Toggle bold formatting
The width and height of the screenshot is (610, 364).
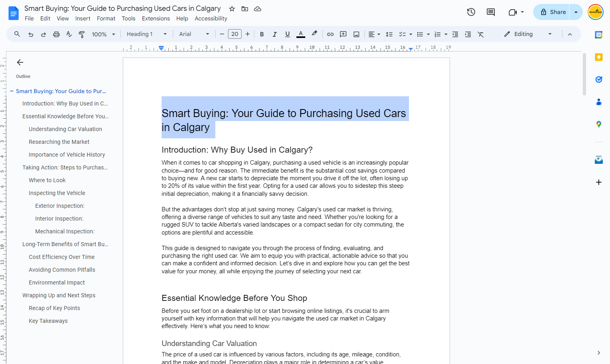(262, 34)
